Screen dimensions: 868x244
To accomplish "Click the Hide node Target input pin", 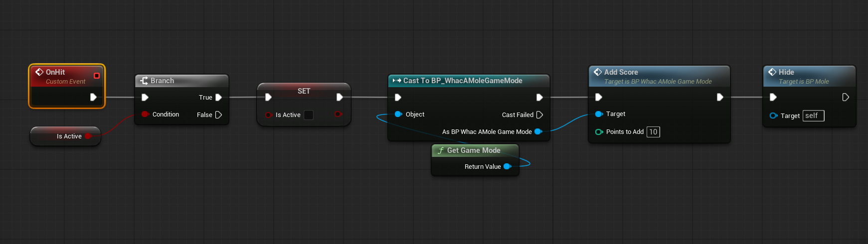I will 773,116.
